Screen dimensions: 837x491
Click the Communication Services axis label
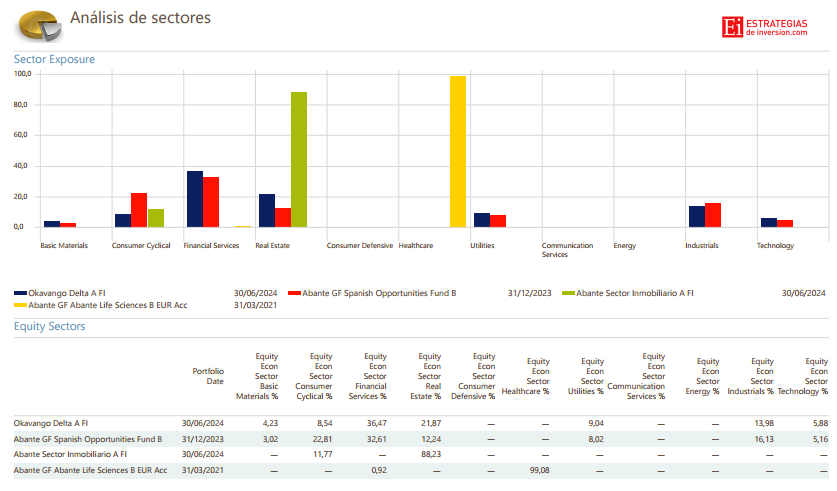pos(567,250)
